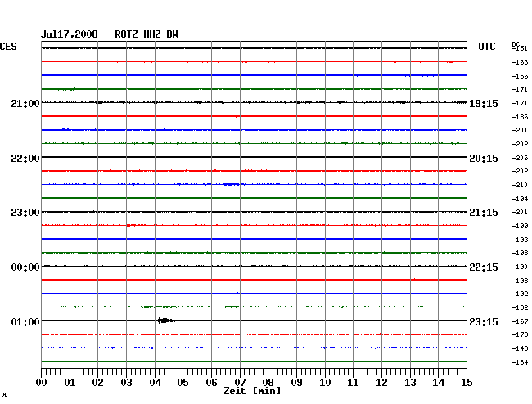
Task: Select the 22:00 local time label
Action: (x=25, y=159)
